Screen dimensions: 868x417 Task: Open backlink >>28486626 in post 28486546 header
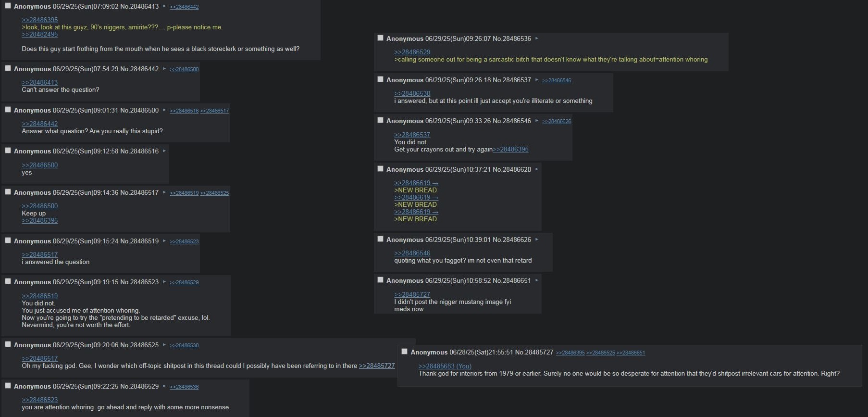pos(557,121)
